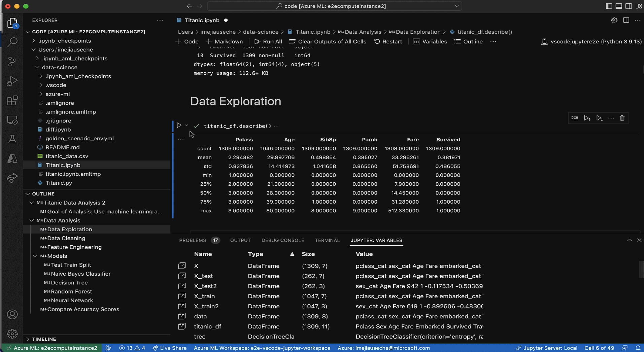Open notebook settings gear icon

tap(614, 20)
